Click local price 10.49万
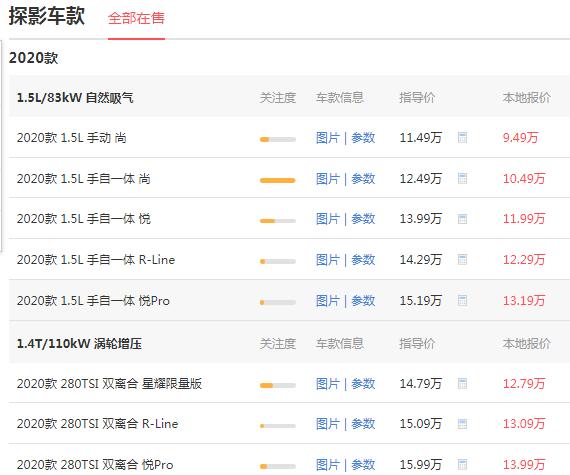Screen dimensions: 570x475 coord(524,178)
